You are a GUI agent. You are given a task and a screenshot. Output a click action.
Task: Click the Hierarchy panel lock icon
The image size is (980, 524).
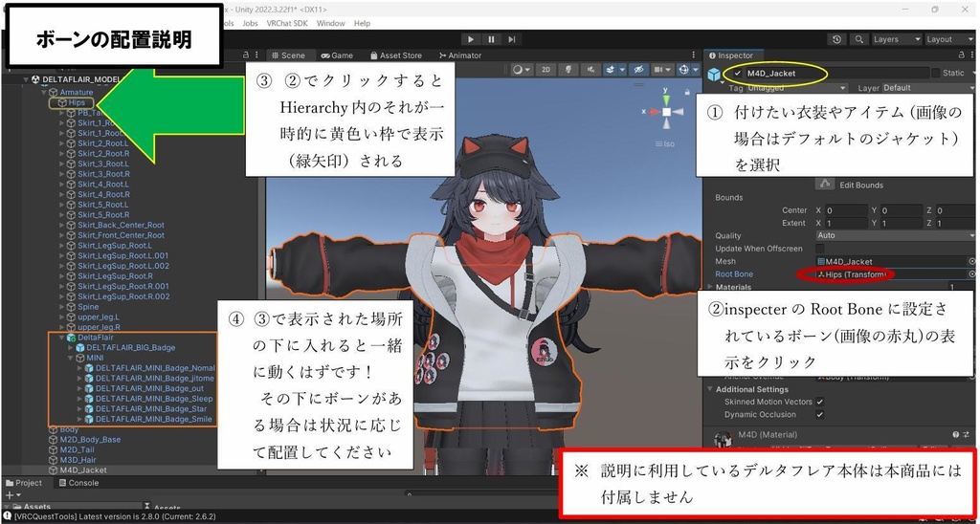coord(246,55)
